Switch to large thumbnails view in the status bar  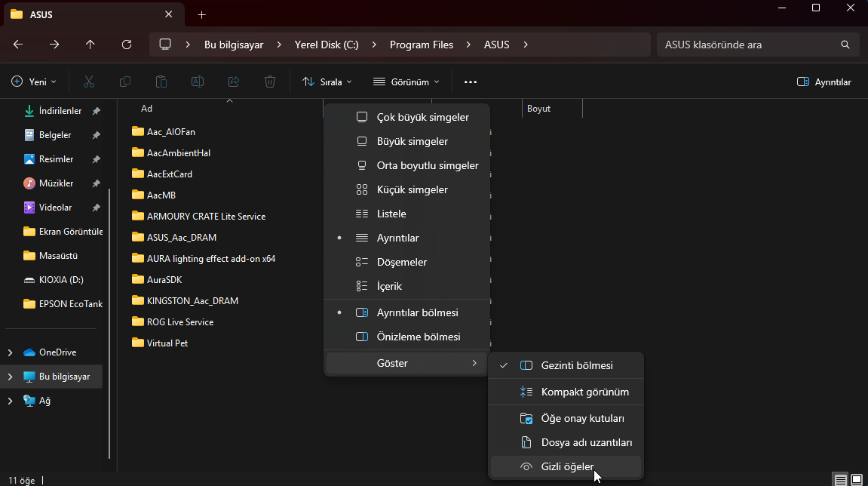(x=857, y=480)
